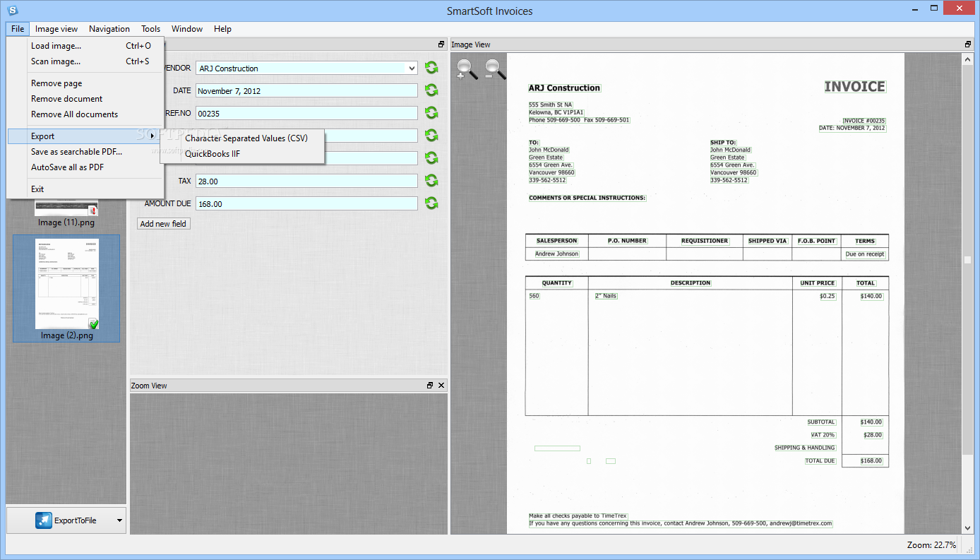This screenshot has width=980, height=560.
Task: Close the Zoom View panel
Action: 441,386
